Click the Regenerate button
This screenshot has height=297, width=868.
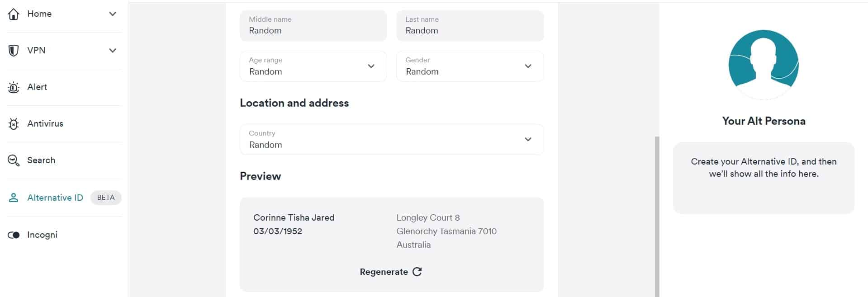click(391, 272)
